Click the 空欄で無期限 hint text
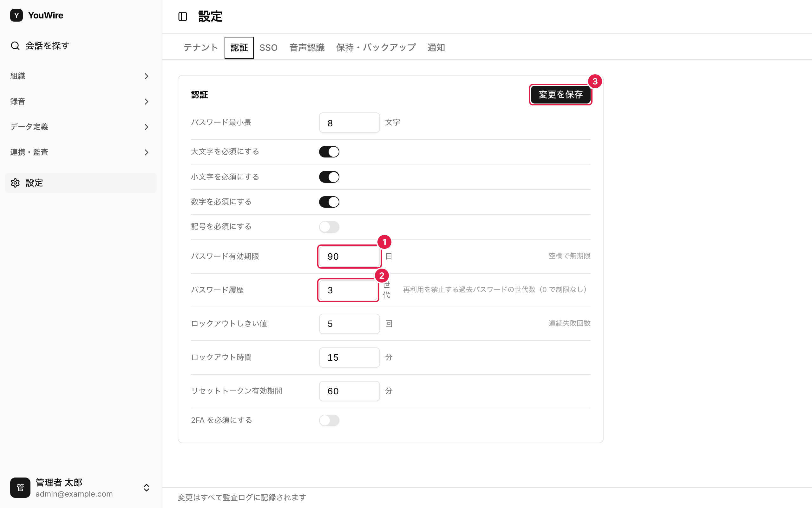The height and width of the screenshot is (508, 812). (569, 256)
